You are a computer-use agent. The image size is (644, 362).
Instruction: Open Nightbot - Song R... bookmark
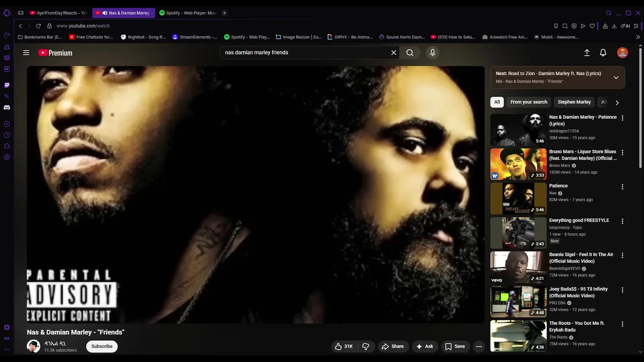(143, 37)
